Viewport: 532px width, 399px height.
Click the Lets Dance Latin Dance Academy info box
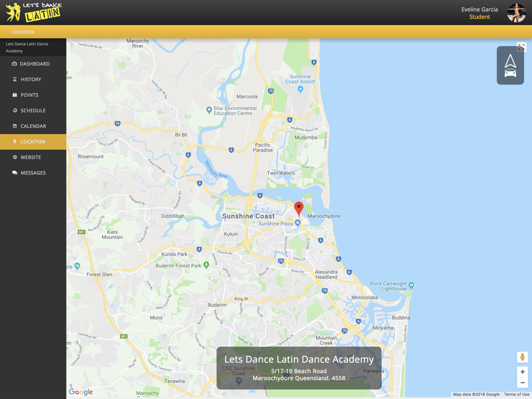click(x=299, y=368)
